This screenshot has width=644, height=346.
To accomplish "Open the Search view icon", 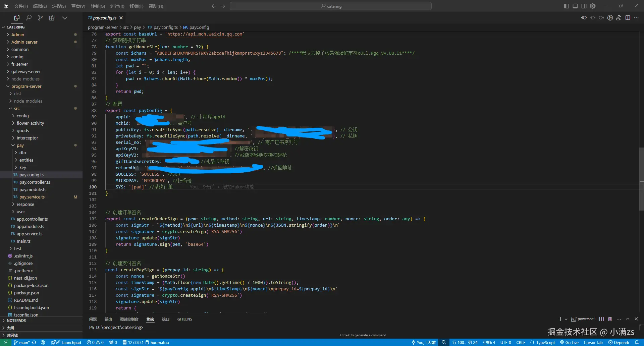I will [x=29, y=18].
